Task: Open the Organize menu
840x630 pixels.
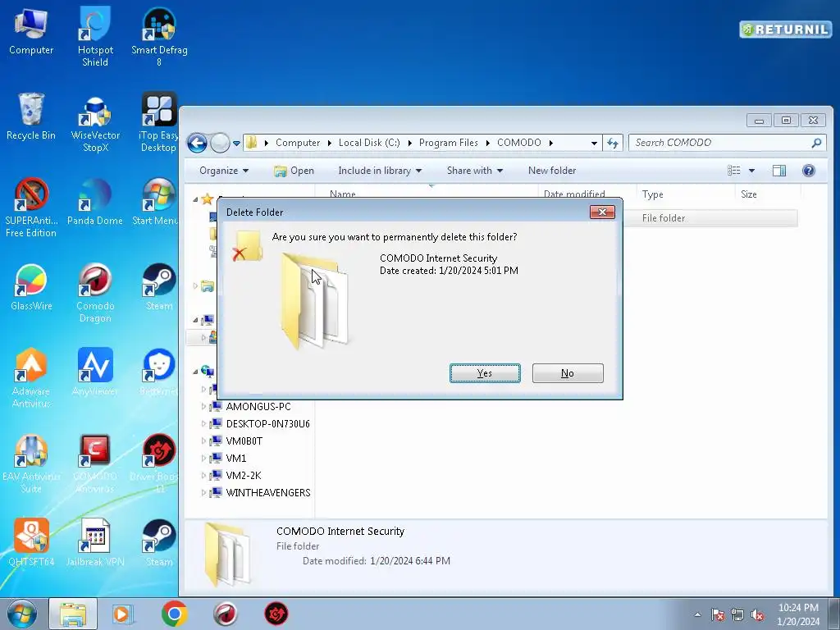Action: pos(224,171)
